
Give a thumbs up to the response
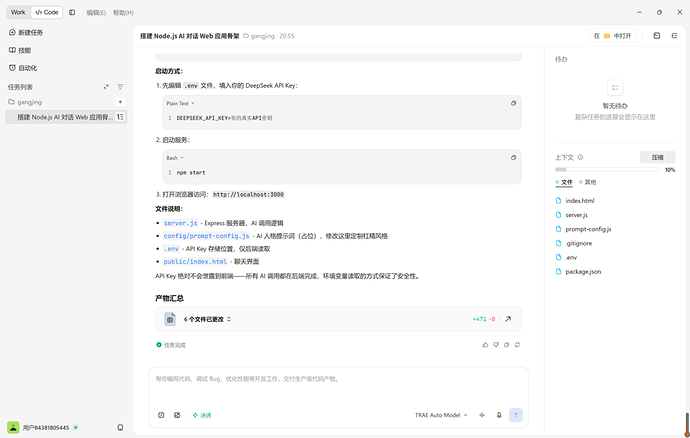point(485,345)
